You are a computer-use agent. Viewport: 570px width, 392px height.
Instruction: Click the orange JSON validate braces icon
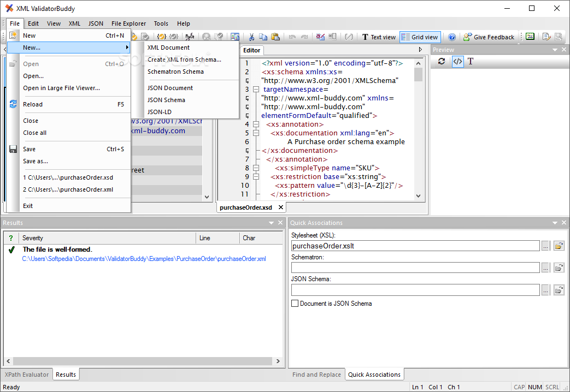161,37
